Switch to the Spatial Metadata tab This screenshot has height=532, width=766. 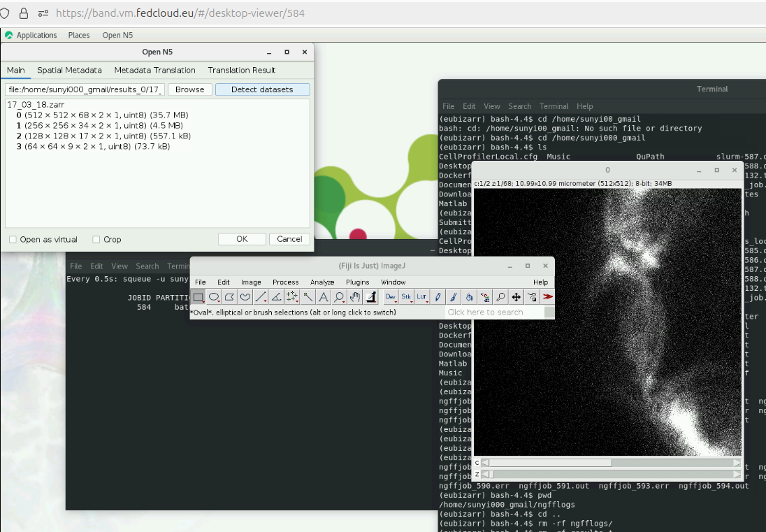(69, 70)
